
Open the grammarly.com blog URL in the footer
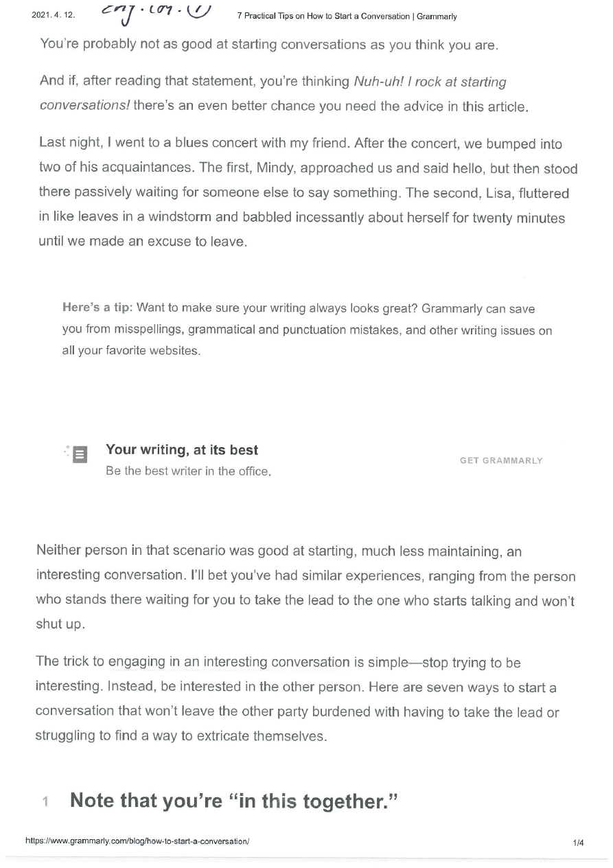point(137,841)
